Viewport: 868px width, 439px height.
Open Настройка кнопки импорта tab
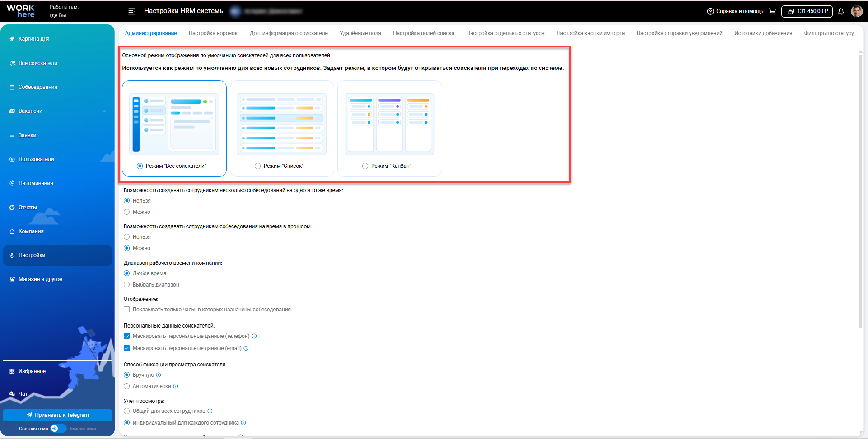(590, 33)
